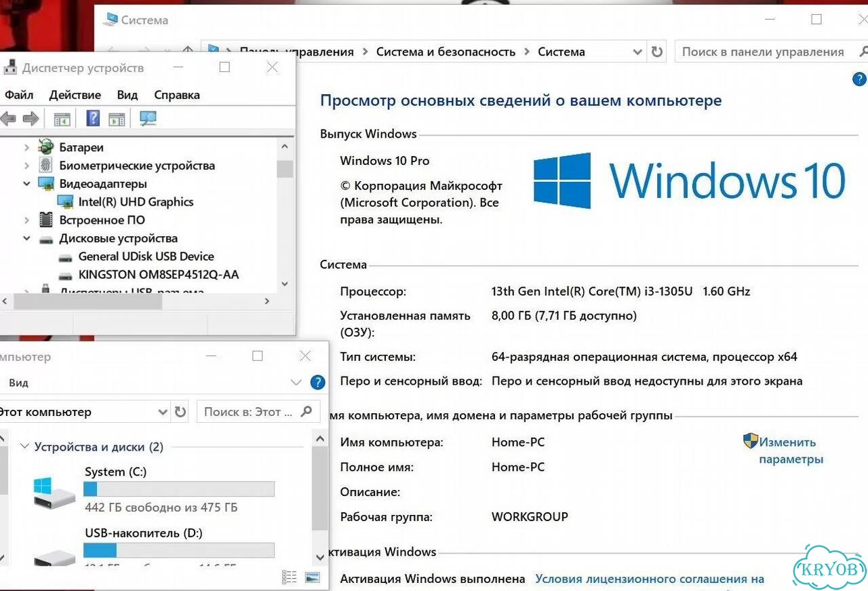Click the Система window title bar icon
868x591 pixels.
coord(109,20)
